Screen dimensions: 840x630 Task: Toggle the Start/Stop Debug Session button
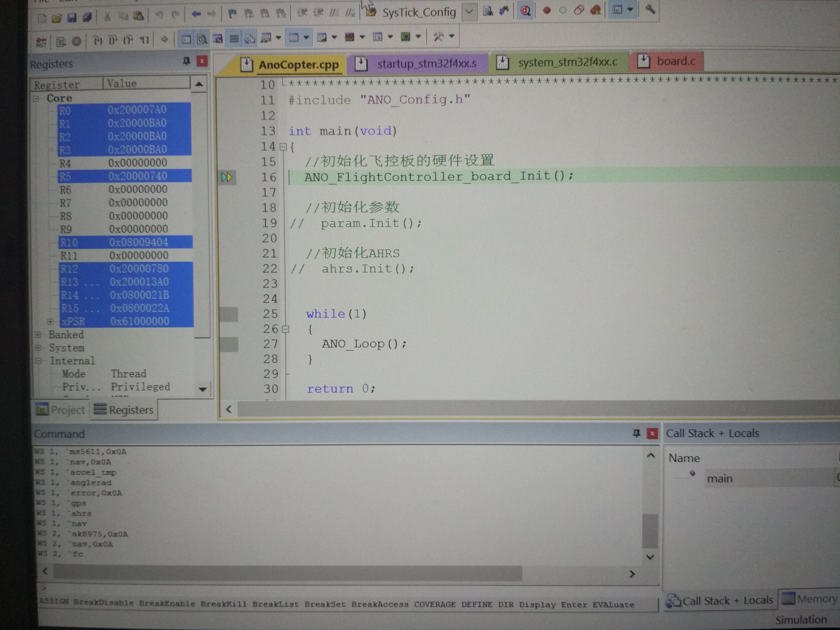[x=526, y=11]
